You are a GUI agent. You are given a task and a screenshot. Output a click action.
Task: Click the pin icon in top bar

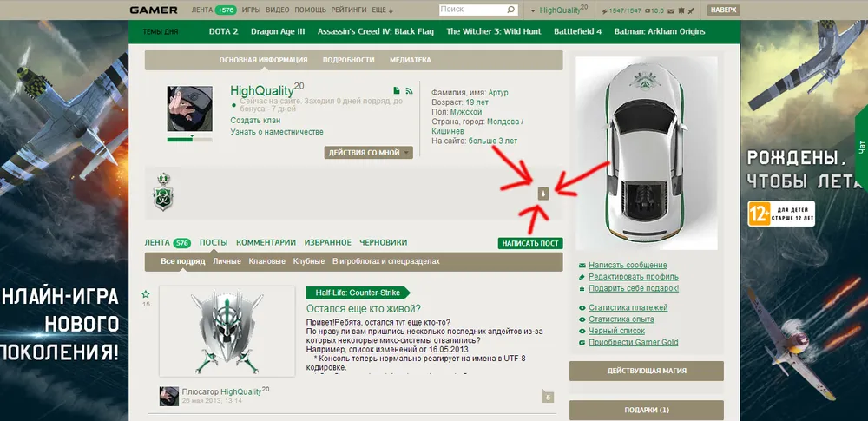pos(690,10)
